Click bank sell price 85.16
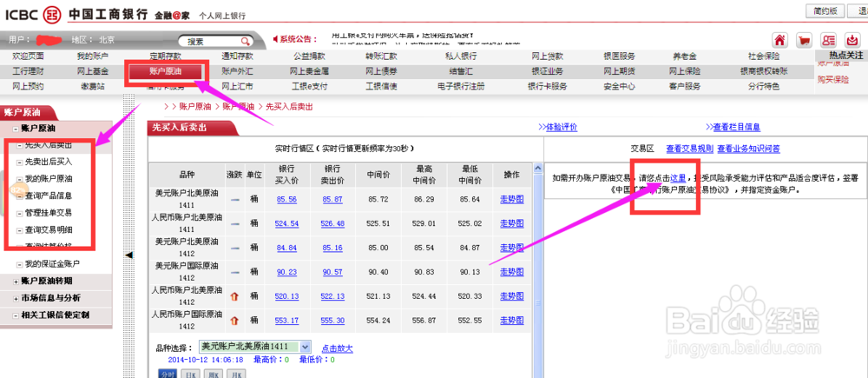Viewport: 868px width, 378px height. [x=332, y=247]
